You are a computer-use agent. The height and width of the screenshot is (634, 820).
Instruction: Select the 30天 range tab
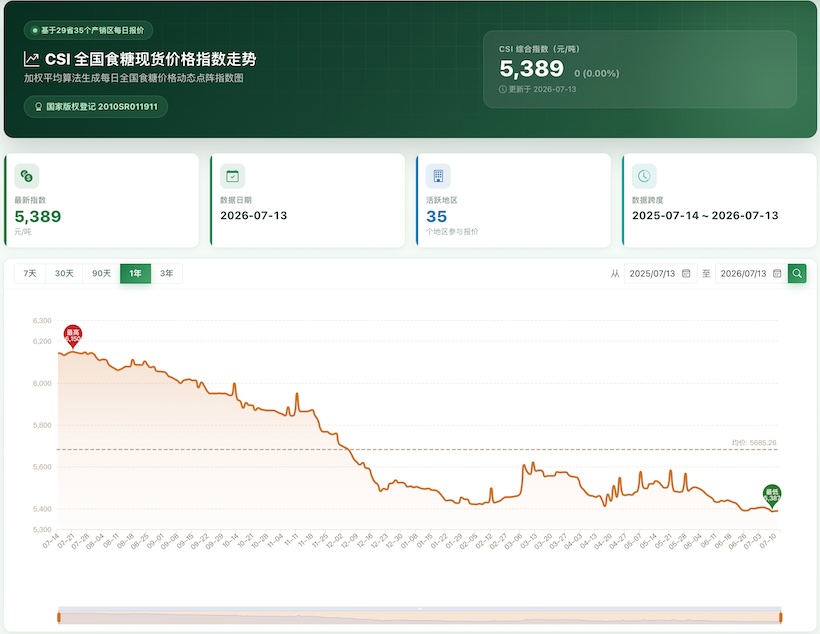[64, 274]
